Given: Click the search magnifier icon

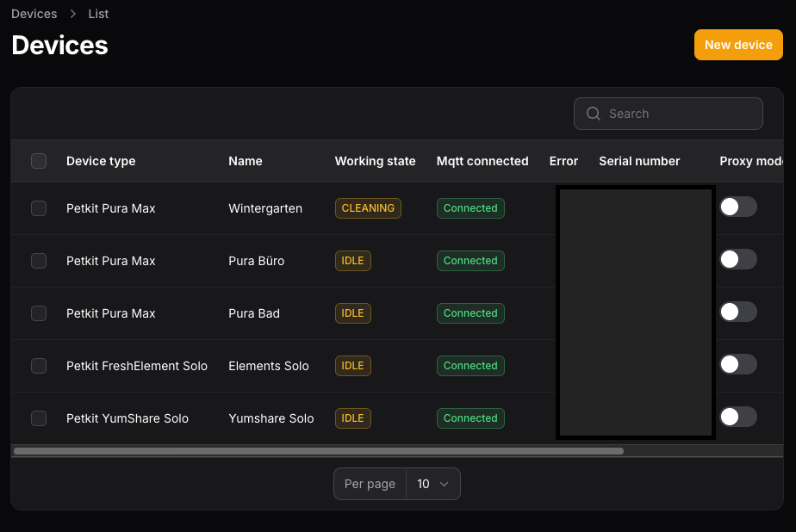Looking at the screenshot, I should [x=593, y=114].
